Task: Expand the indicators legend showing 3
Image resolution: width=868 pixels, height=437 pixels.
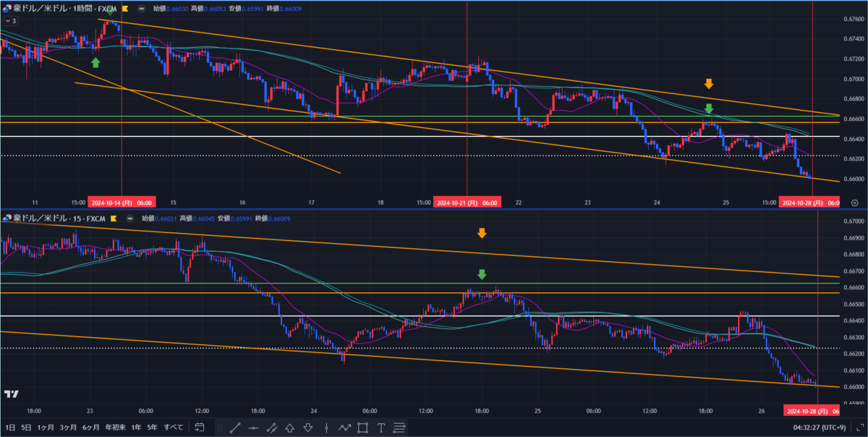Action: [x=10, y=21]
